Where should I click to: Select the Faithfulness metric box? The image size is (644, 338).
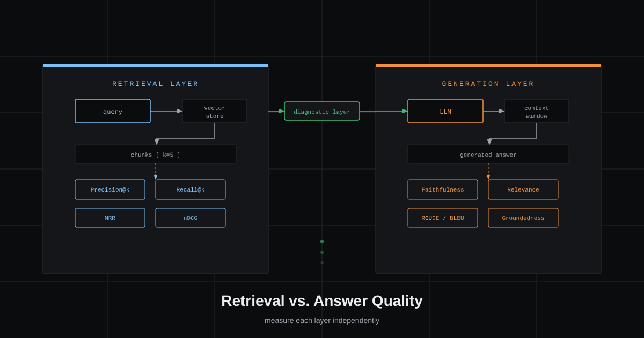click(443, 189)
